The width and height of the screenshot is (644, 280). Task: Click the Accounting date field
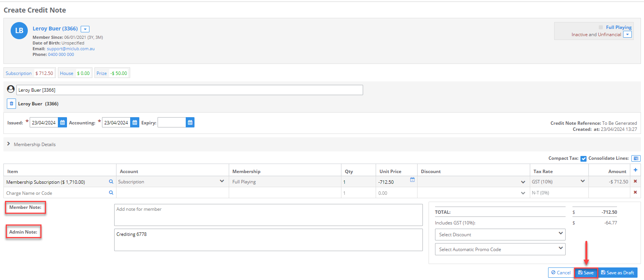pos(116,123)
